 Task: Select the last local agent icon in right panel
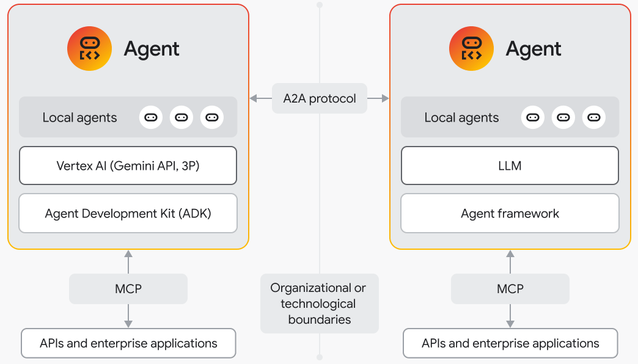tap(594, 117)
